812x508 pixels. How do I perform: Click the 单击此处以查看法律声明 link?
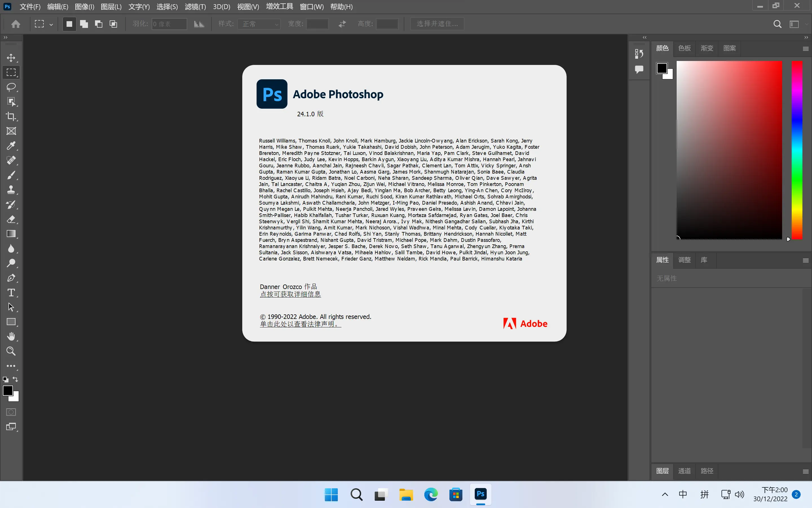coord(300,324)
